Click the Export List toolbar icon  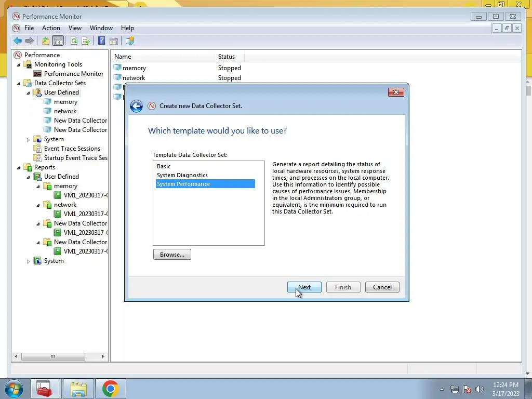click(86, 41)
